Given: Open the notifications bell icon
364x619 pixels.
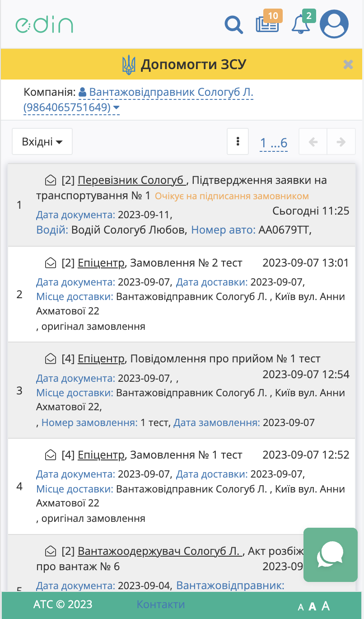Looking at the screenshot, I should click(x=301, y=24).
